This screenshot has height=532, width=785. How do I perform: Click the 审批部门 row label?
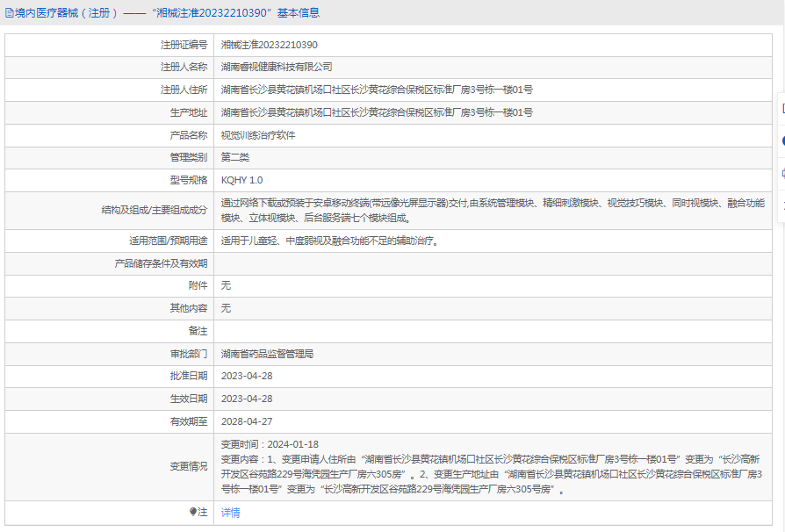click(x=189, y=354)
